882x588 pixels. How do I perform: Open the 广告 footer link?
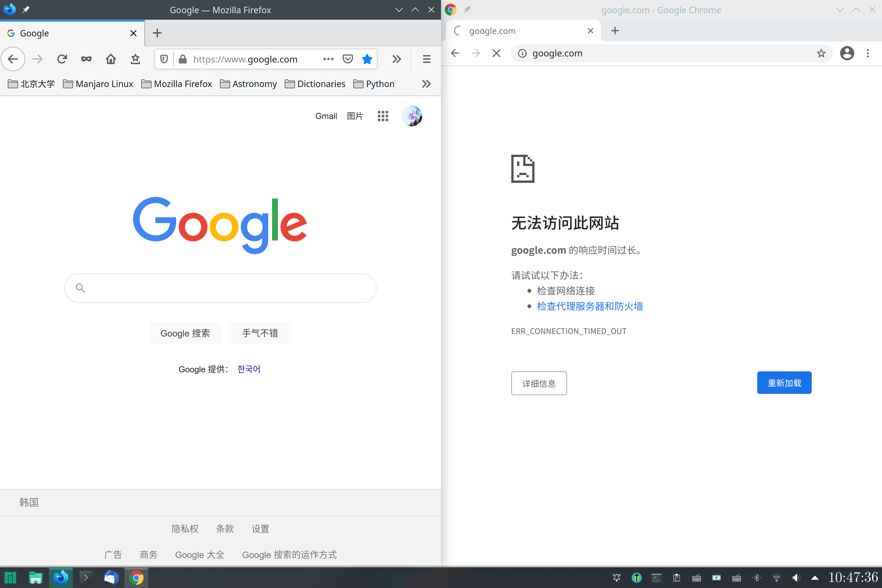tap(113, 554)
